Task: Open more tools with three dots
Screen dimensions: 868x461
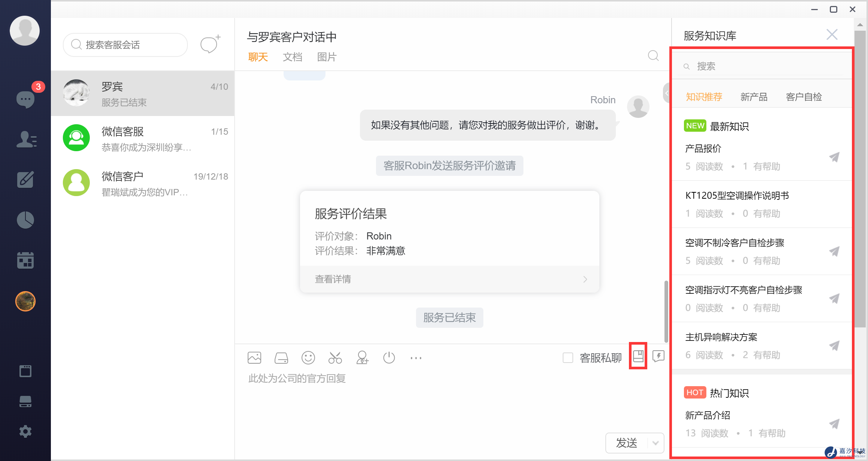Action: point(416,358)
